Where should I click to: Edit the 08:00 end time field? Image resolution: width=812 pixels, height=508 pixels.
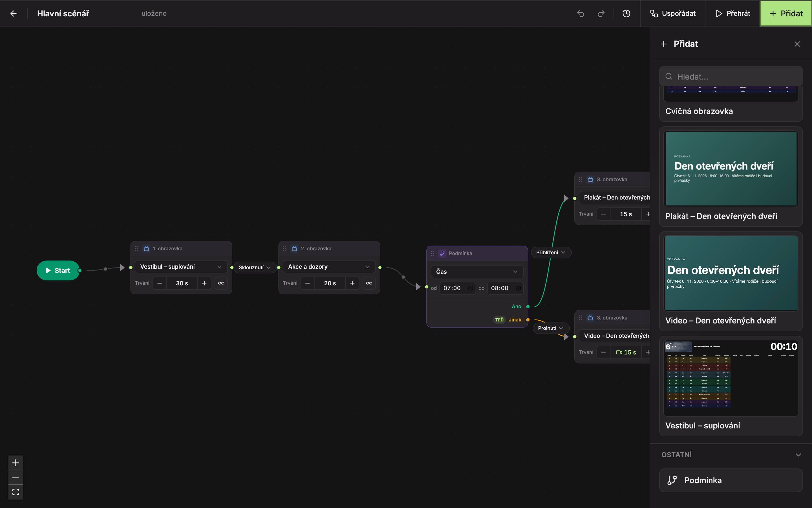[x=505, y=288]
